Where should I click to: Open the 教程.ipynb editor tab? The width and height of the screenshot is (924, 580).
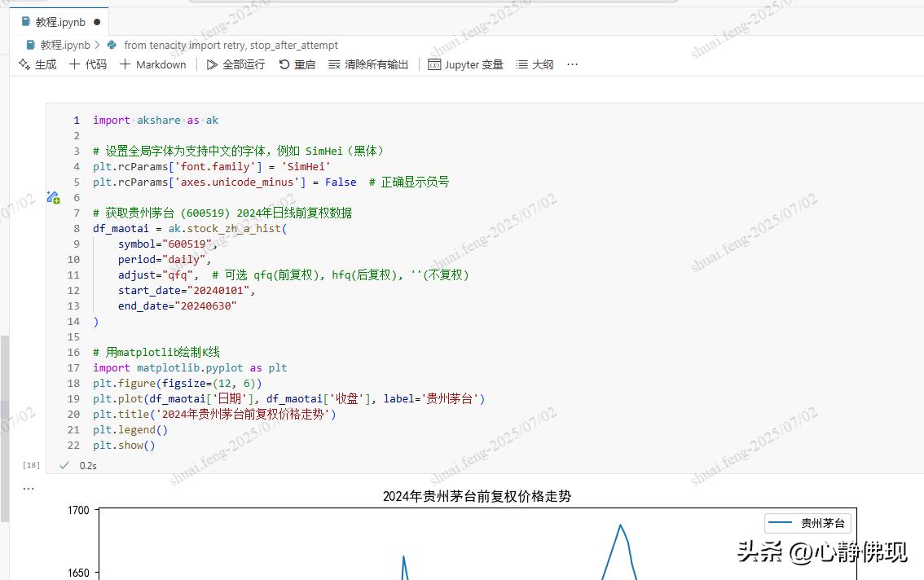[59, 22]
